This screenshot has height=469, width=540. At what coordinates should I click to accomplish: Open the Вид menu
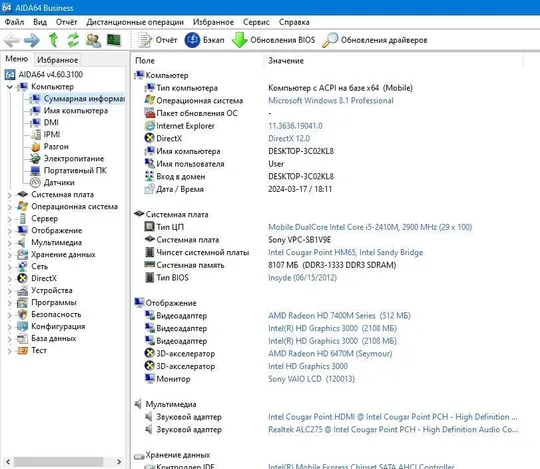[40, 22]
